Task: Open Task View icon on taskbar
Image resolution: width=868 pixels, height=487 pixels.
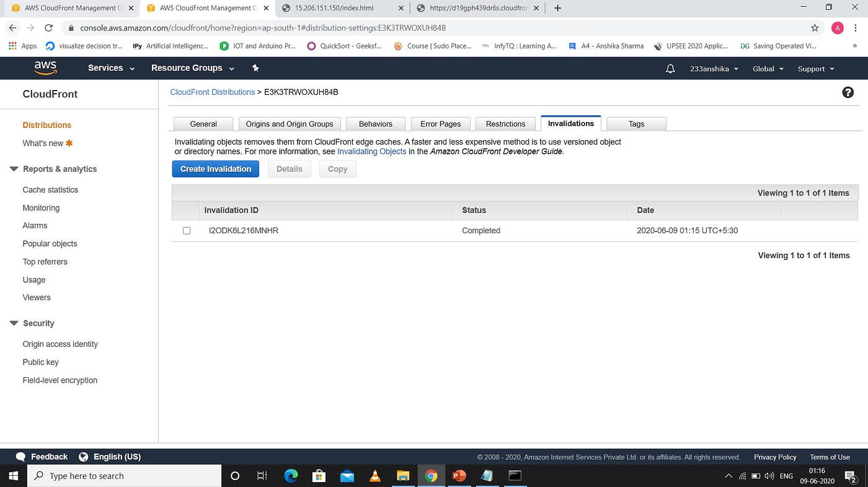Action: pos(262,476)
